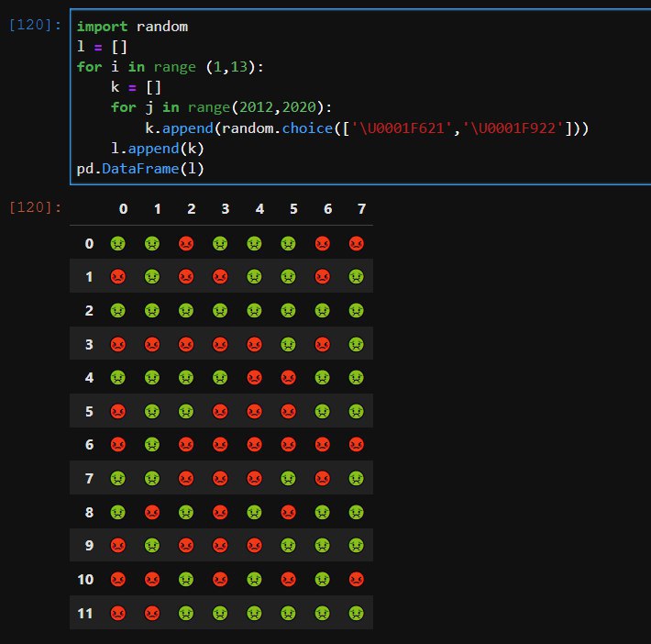Select the angry emoji at row 1, column 0
The height and width of the screenshot is (644, 651).
(x=118, y=276)
